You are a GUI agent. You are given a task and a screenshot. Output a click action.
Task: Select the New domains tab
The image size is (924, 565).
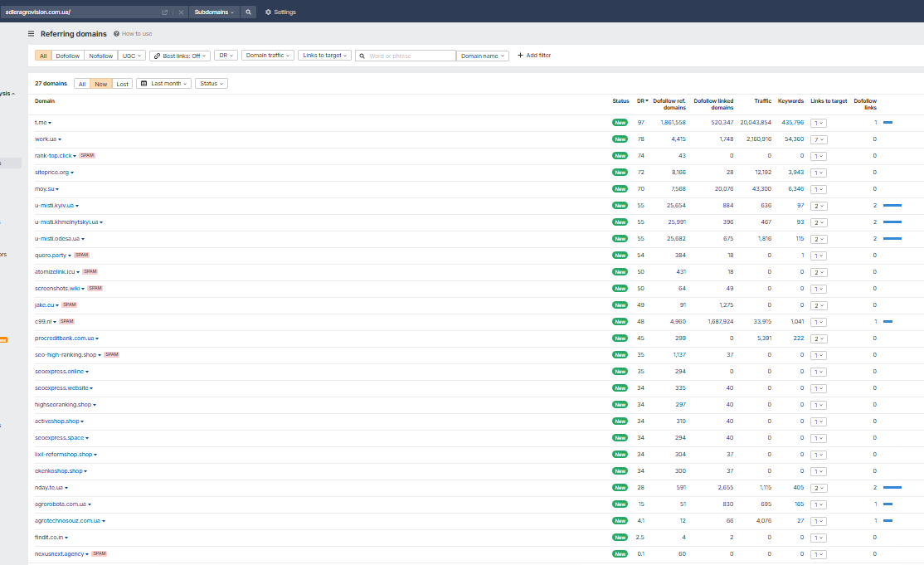click(100, 84)
